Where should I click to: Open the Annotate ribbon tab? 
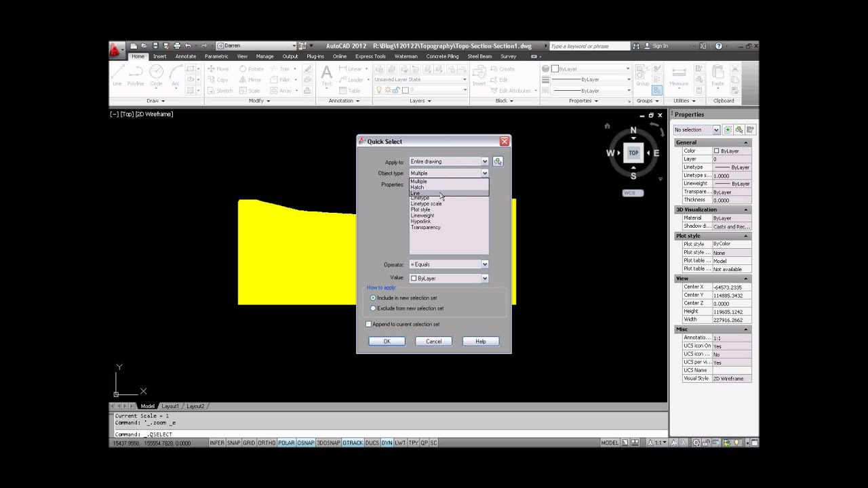(x=186, y=56)
